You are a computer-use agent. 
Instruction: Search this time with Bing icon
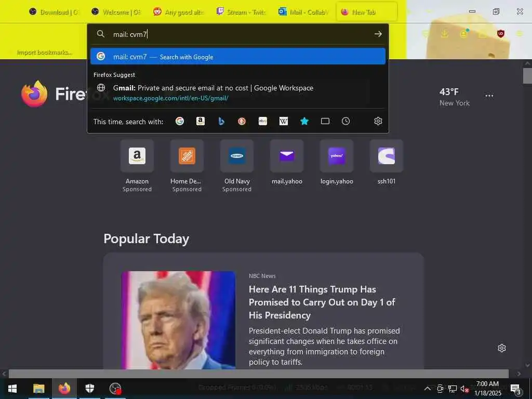click(221, 121)
